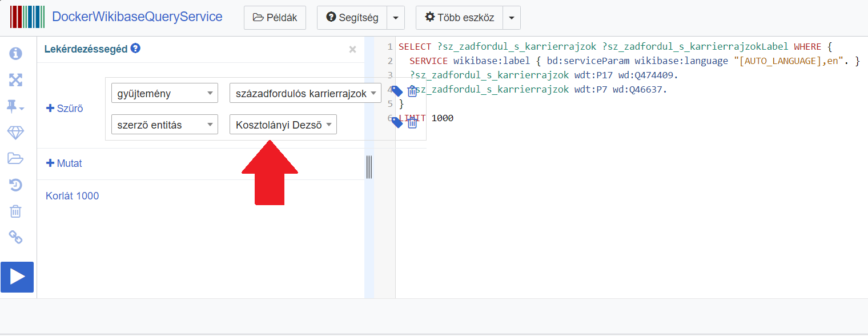Viewport: 868px width, 336px height.
Task: Add a new filter with Szűrő
Action: point(65,109)
